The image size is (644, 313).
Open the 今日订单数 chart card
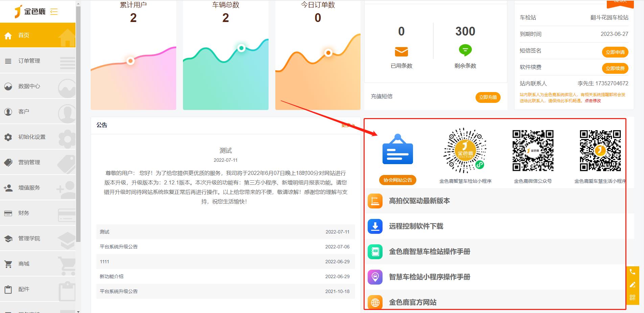318,55
